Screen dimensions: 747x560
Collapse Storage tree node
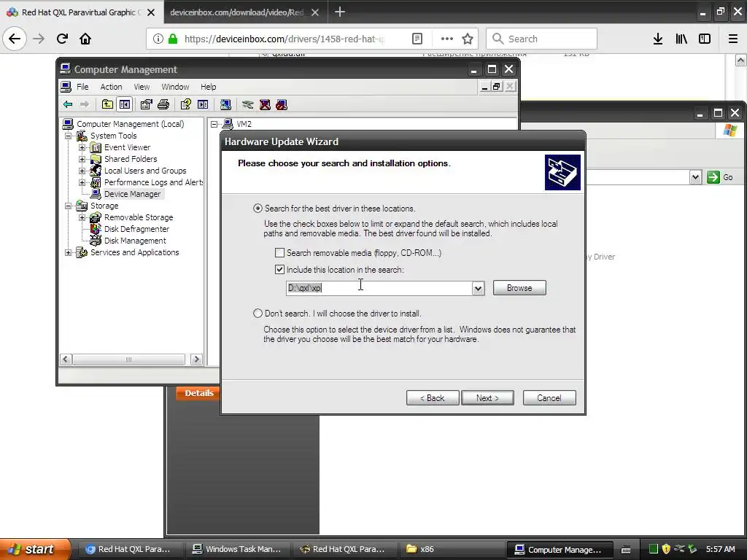pyautogui.click(x=68, y=206)
